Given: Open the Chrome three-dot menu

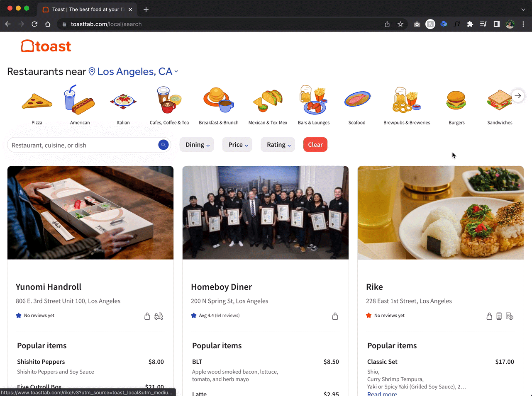Looking at the screenshot, I should pos(523,24).
